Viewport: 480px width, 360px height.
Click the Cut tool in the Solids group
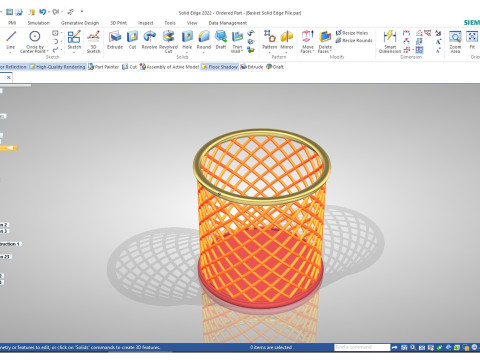point(132,40)
